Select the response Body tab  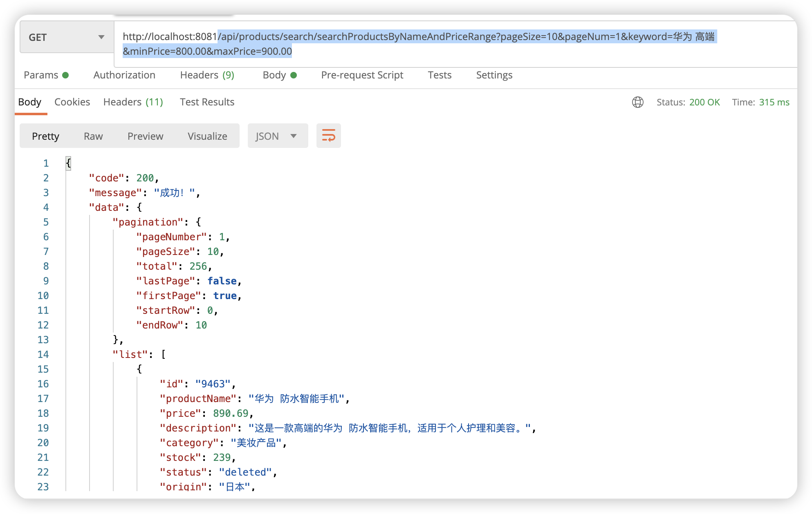tap(30, 102)
